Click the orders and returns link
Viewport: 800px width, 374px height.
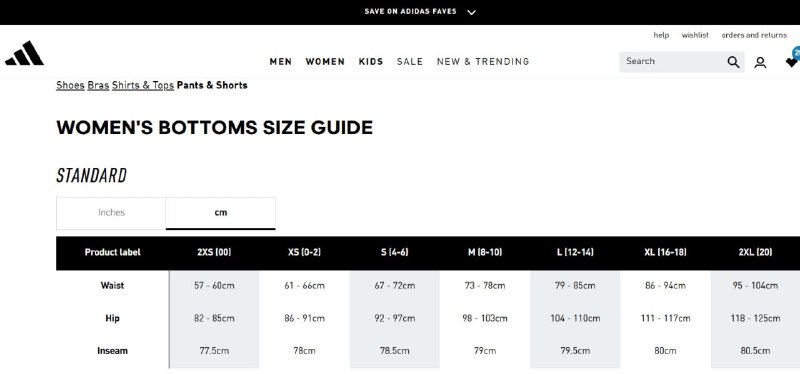coord(754,35)
